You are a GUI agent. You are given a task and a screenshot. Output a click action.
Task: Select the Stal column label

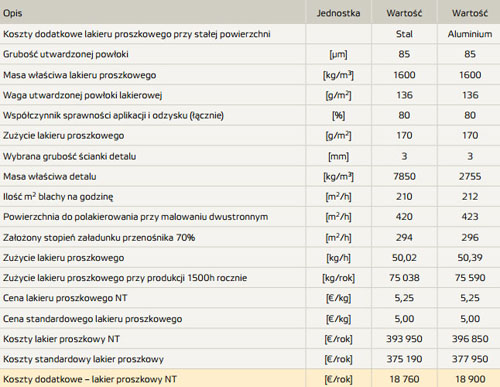[404, 34]
